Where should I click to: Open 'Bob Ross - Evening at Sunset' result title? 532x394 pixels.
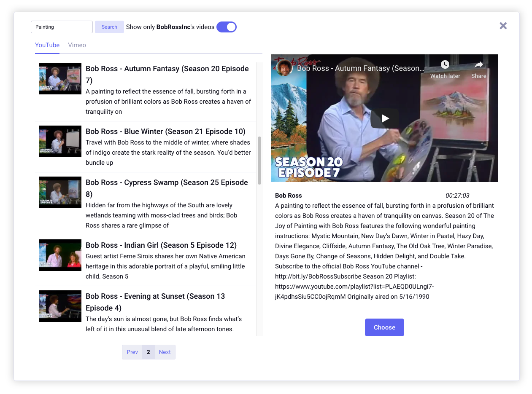pyautogui.click(x=155, y=302)
